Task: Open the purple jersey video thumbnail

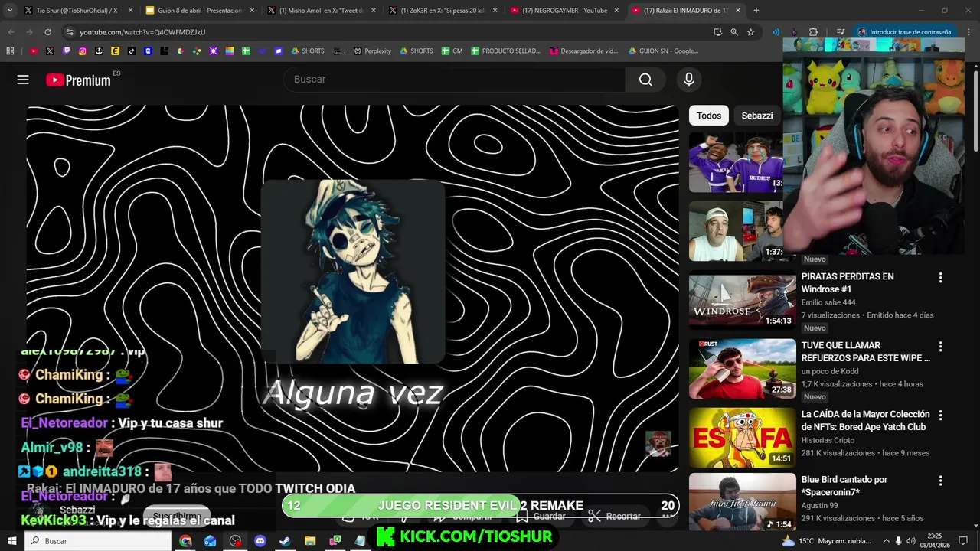Action: [736, 162]
